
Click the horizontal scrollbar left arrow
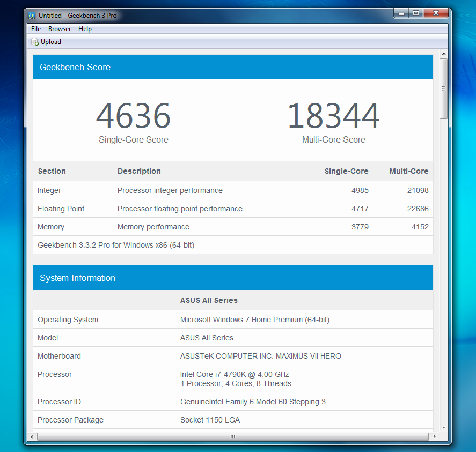[x=32, y=436]
